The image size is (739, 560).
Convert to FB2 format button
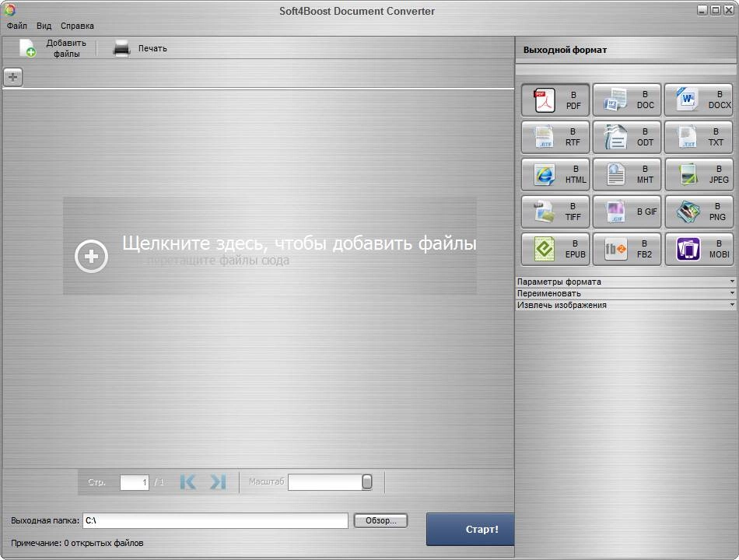(x=627, y=249)
